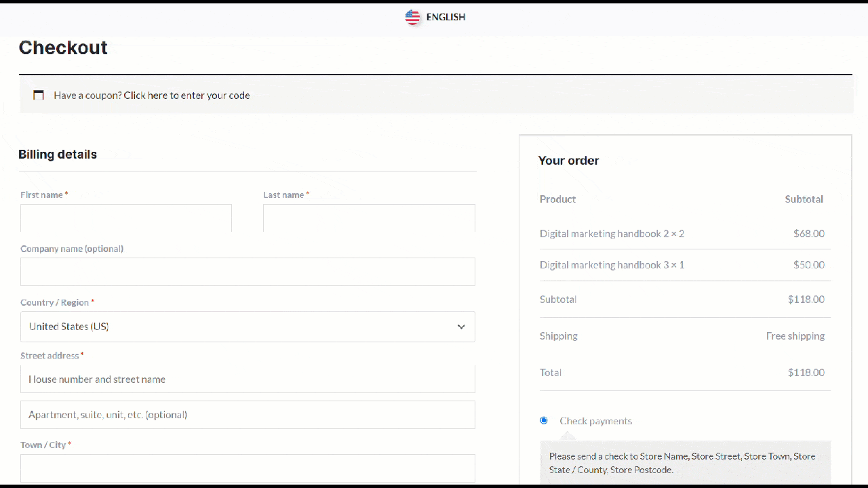This screenshot has width=868, height=488.
Task: Select the Check payments radio button
Action: tap(543, 420)
